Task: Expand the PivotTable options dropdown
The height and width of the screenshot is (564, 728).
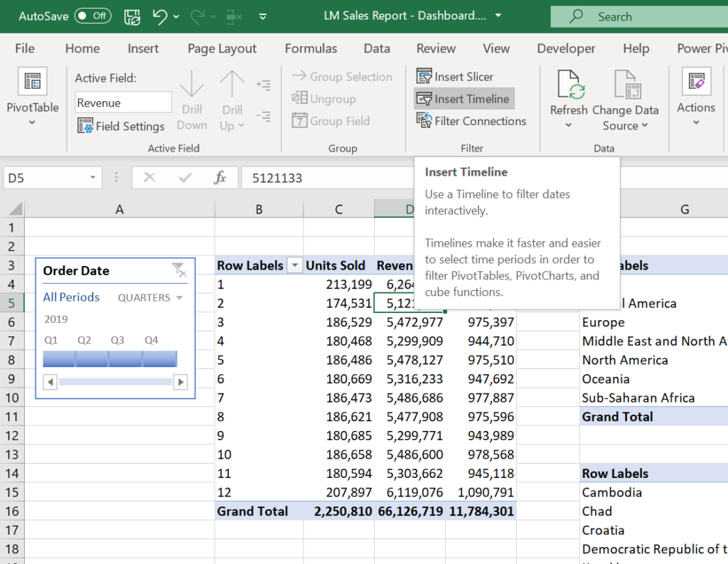Action: pos(32,122)
